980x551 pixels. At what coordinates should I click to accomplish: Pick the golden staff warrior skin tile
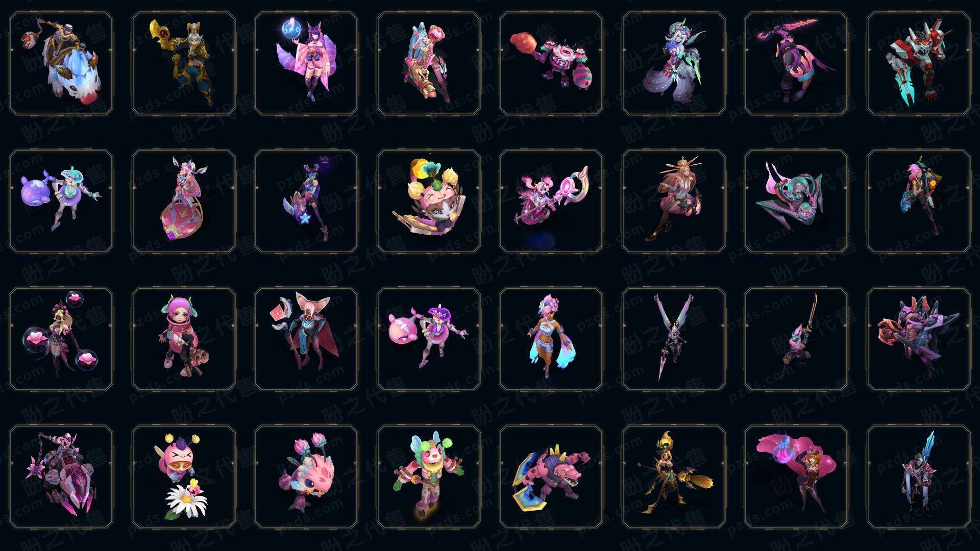[x=184, y=64]
